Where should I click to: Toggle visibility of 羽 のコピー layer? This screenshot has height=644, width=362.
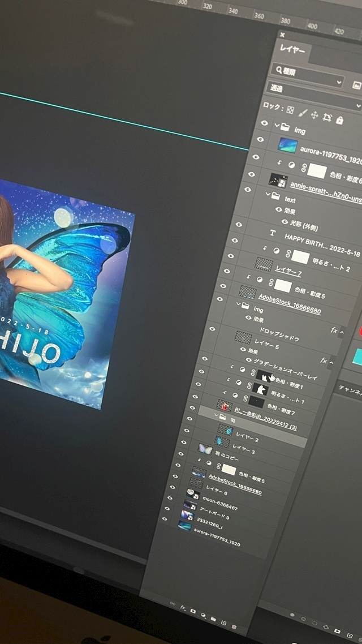coord(183,443)
